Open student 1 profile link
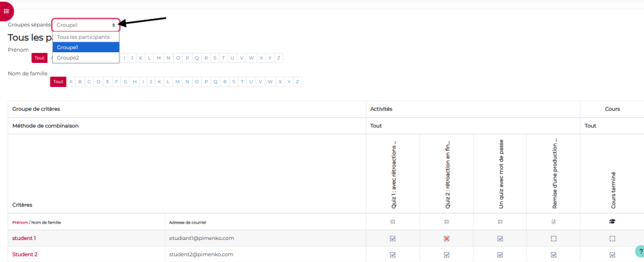 [24, 238]
